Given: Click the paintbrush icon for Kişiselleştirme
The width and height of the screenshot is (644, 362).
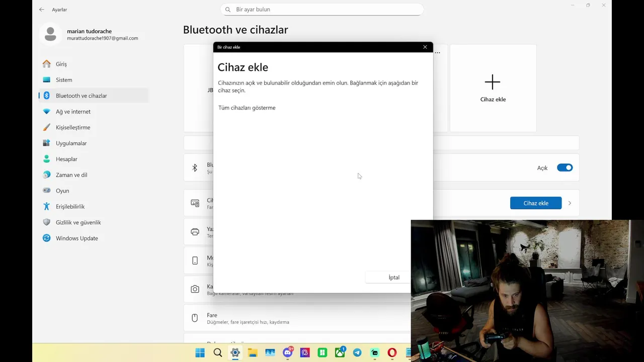Looking at the screenshot, I should tap(47, 127).
